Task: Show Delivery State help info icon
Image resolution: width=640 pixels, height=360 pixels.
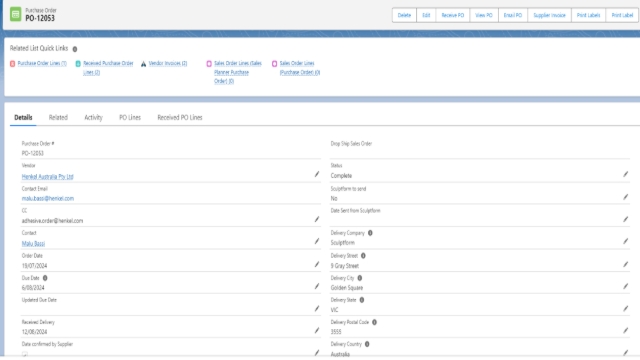Action: 362,300
